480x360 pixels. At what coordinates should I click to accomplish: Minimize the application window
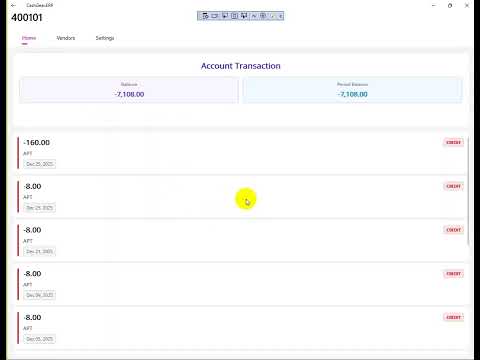pyautogui.click(x=434, y=5)
